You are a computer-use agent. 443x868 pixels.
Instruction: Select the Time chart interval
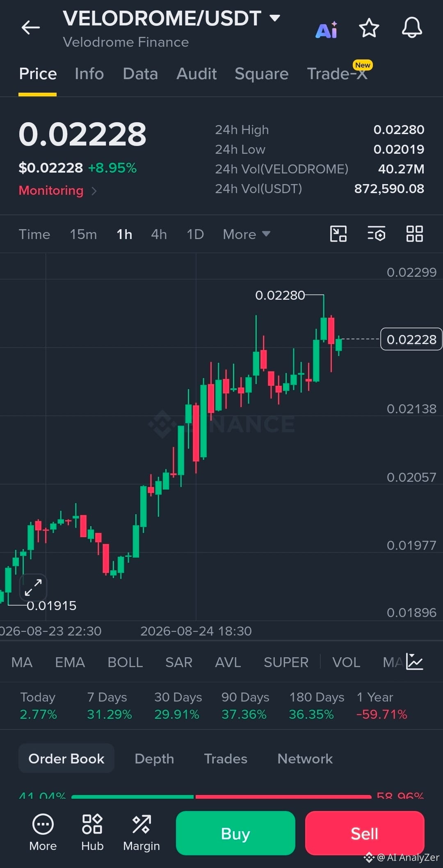pos(34,234)
